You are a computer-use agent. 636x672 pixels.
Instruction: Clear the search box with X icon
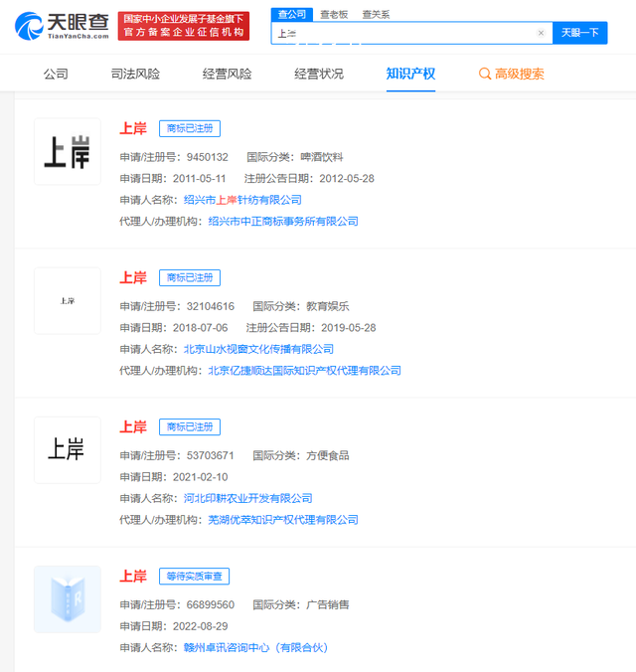click(x=541, y=33)
